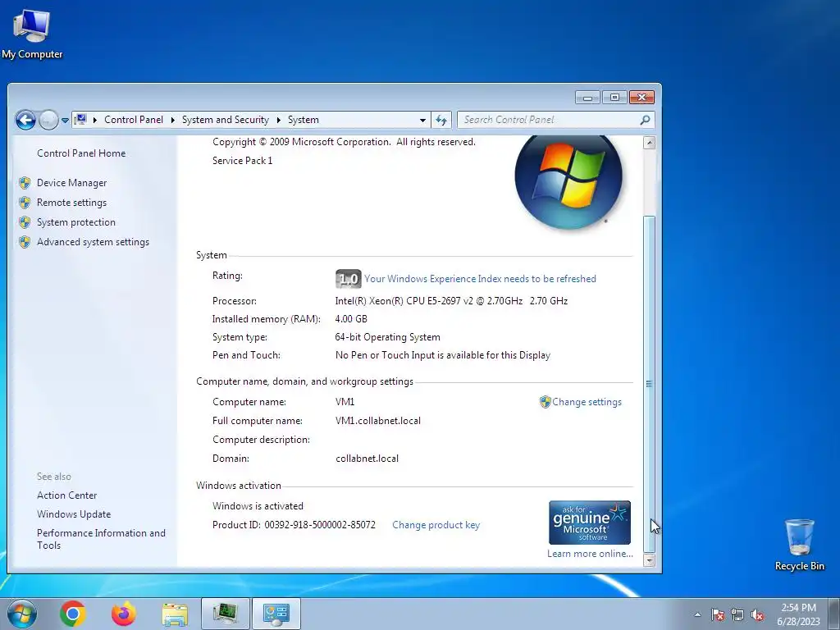Viewport: 840px width, 630px height.
Task: Click the search magnifier icon
Action: (645, 120)
